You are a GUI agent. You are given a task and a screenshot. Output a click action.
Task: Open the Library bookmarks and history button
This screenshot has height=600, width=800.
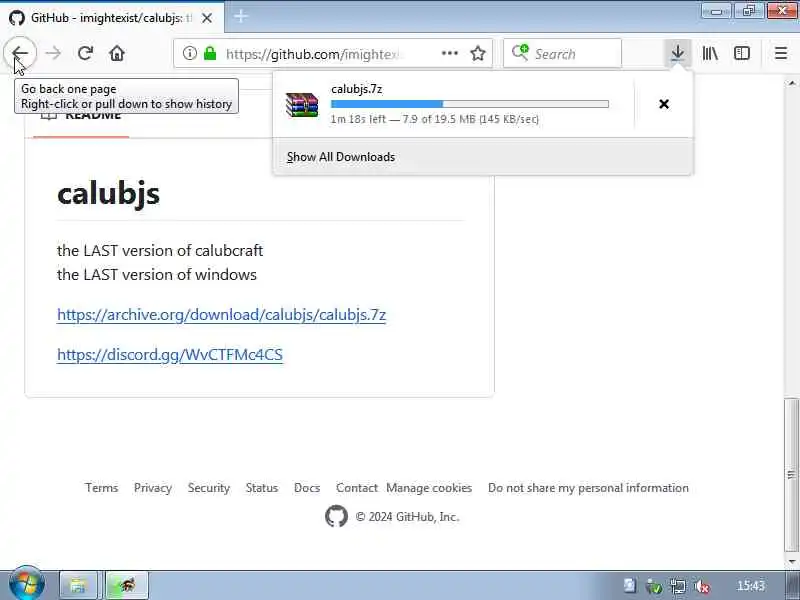(x=710, y=53)
